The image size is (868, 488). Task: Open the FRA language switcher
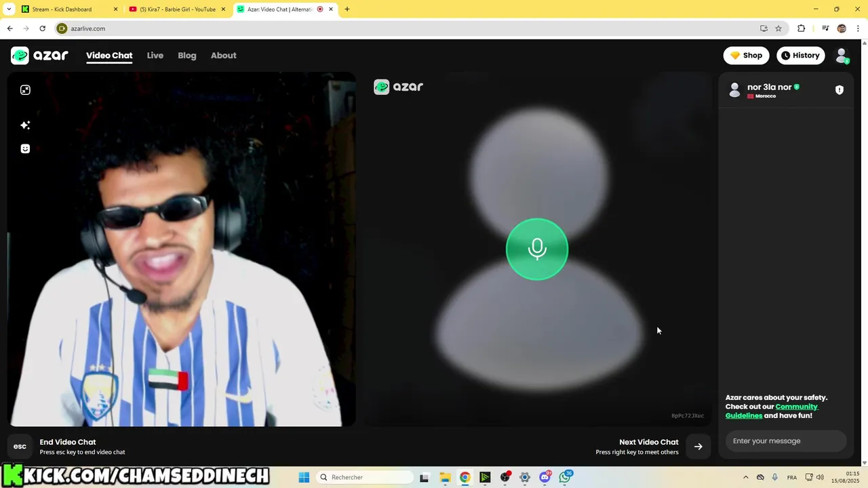coord(792,477)
